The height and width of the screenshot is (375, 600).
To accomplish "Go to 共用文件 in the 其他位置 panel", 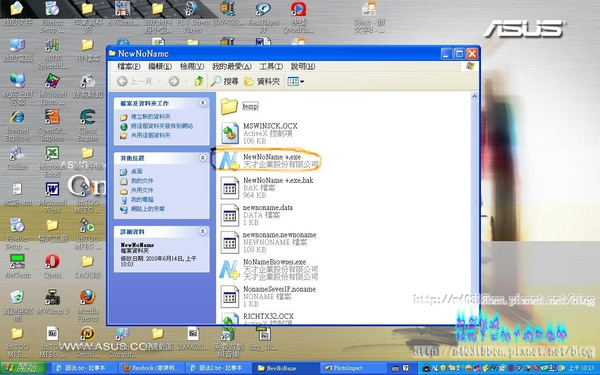I will point(142,190).
